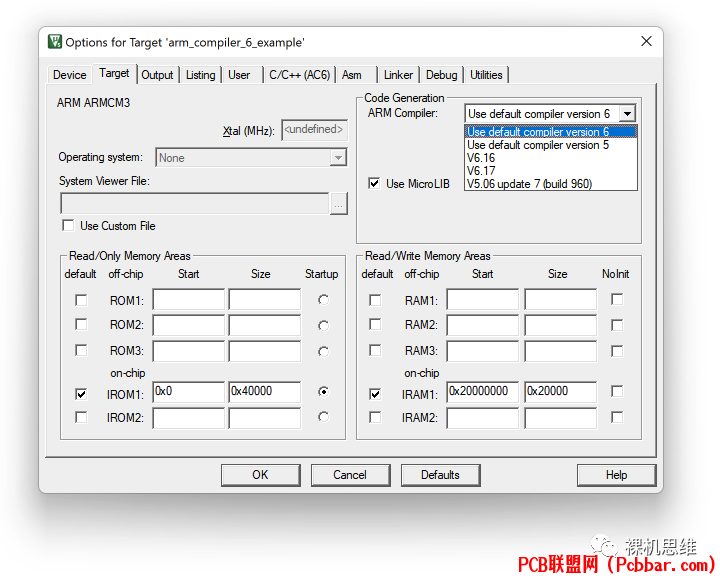Confirm settings with the OK button

261,475
